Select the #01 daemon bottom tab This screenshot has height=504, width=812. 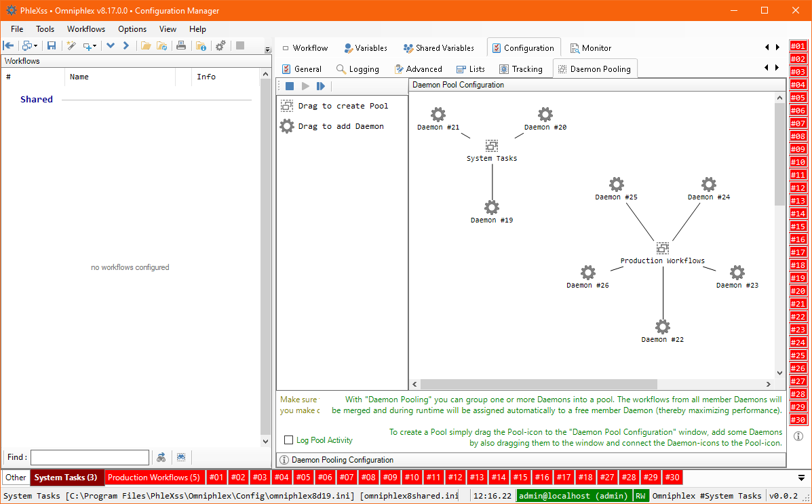216,478
